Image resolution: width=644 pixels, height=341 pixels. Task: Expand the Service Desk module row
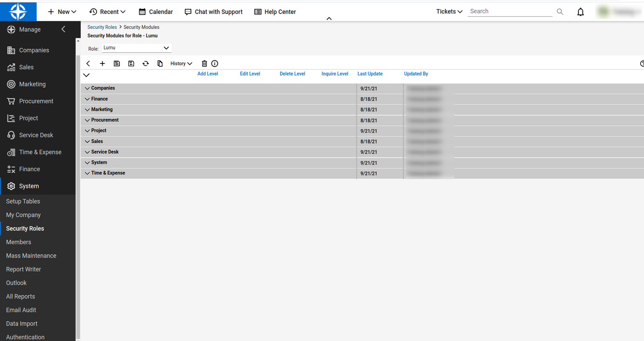[x=87, y=152]
